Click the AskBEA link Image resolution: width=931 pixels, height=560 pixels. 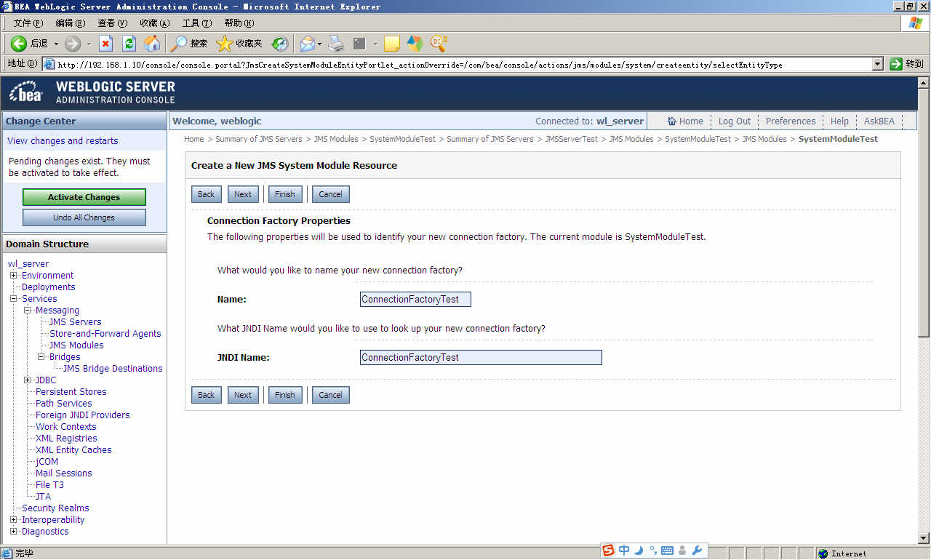pos(879,121)
